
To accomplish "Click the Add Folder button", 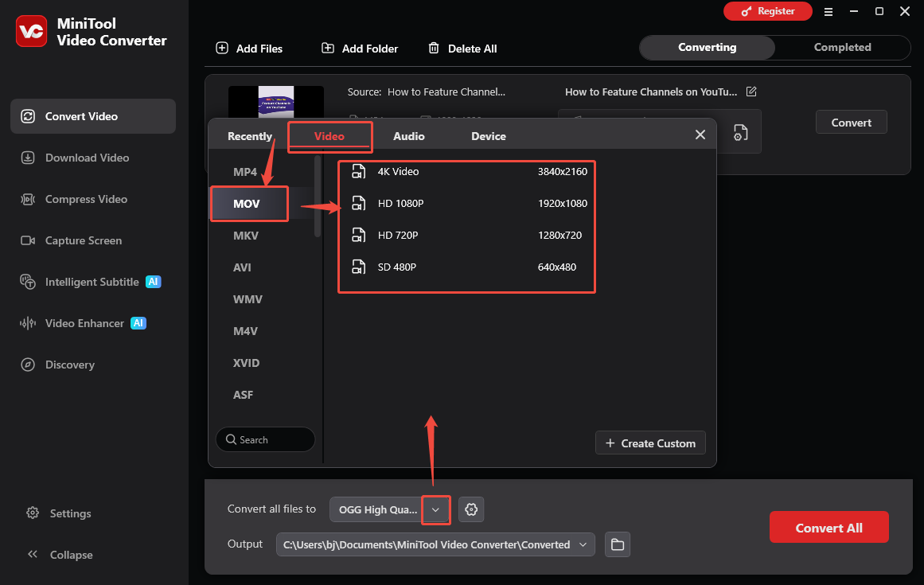I will coord(360,49).
